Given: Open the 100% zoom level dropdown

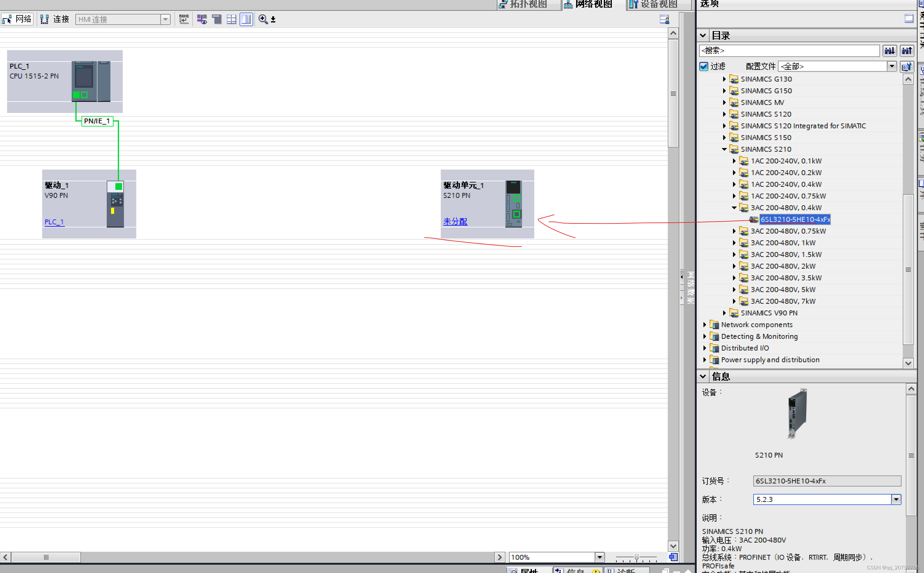Looking at the screenshot, I should point(599,557).
